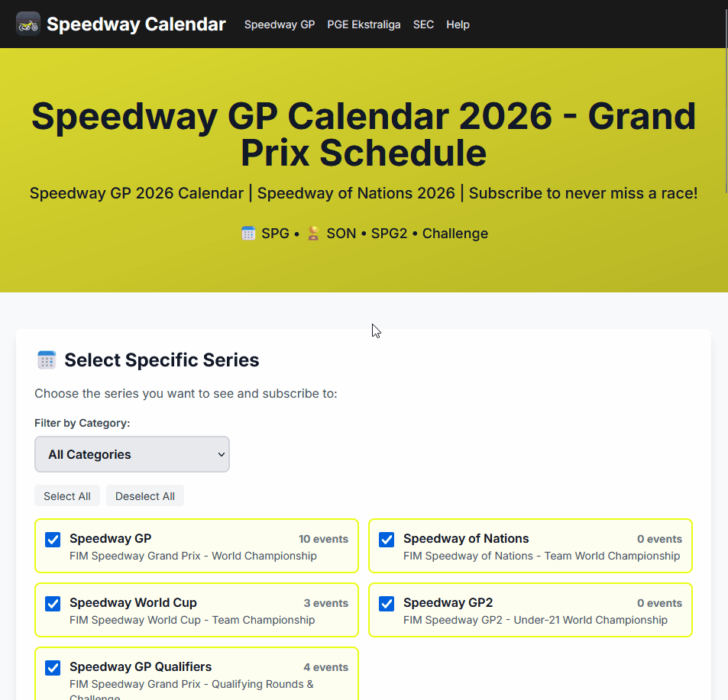Uncheck the Speedway GP Qualifiers checkbox
The width and height of the screenshot is (728, 700).
point(52,667)
